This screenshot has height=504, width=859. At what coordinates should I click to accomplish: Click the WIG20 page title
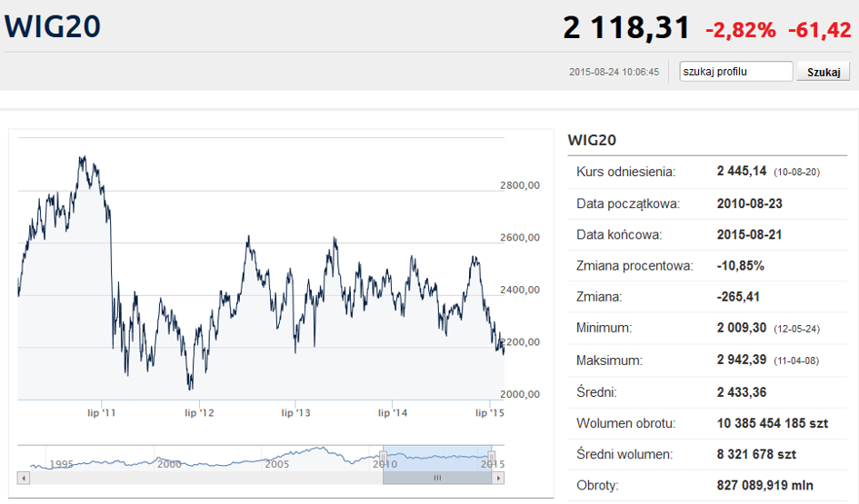(53, 27)
